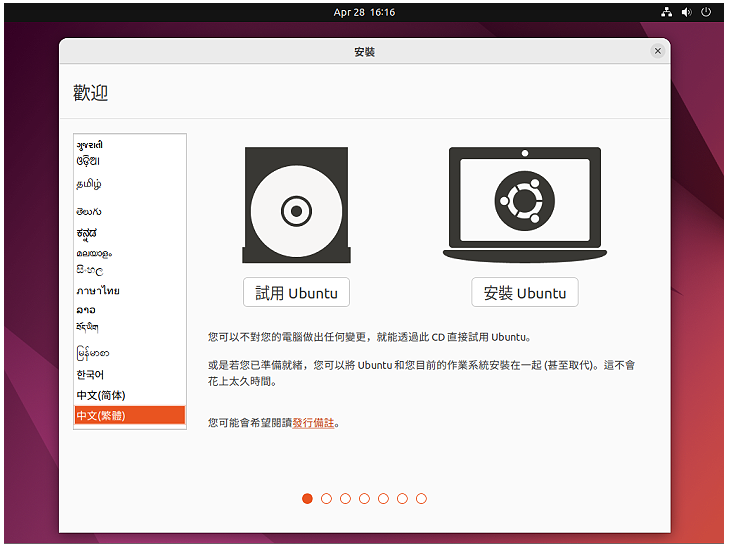This screenshot has width=735, height=558.
Task: Click the fourth progress dot
Action: [364, 498]
